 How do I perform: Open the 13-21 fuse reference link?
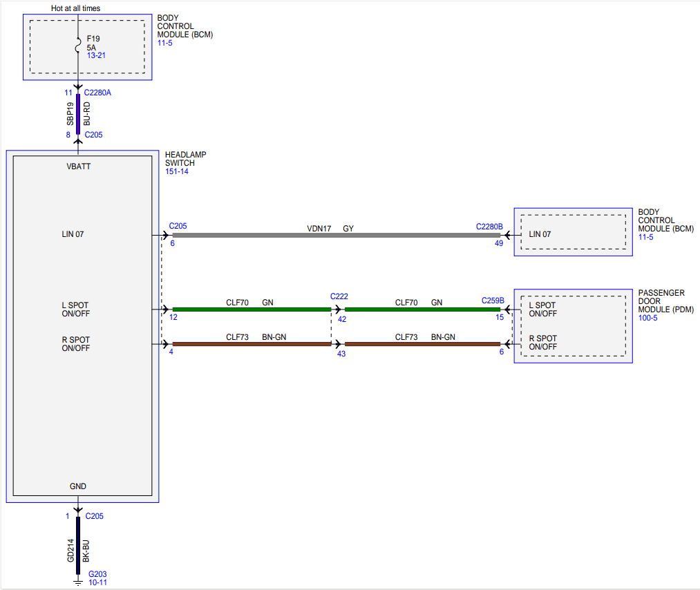point(96,55)
